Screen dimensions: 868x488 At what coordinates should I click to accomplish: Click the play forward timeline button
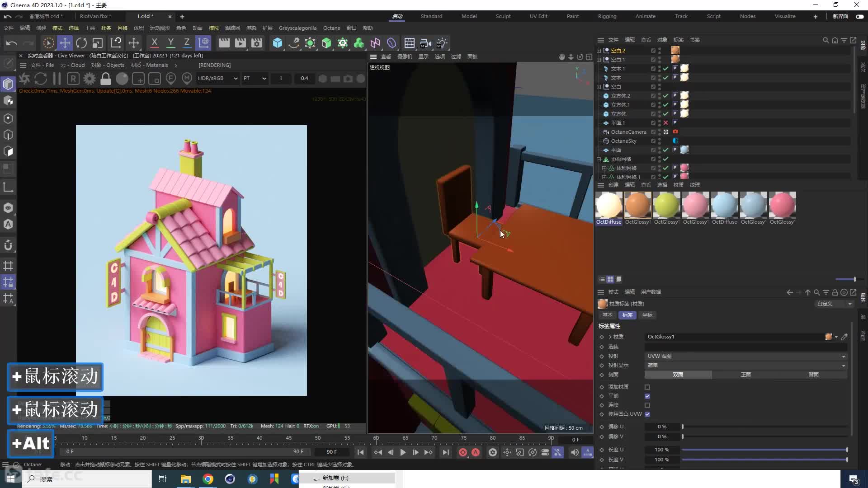(x=403, y=452)
